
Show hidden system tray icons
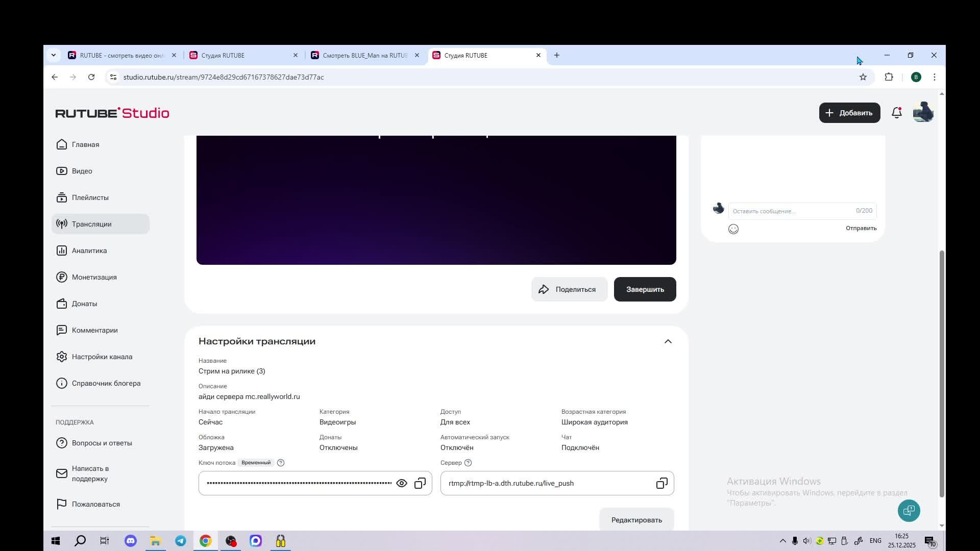pyautogui.click(x=782, y=541)
